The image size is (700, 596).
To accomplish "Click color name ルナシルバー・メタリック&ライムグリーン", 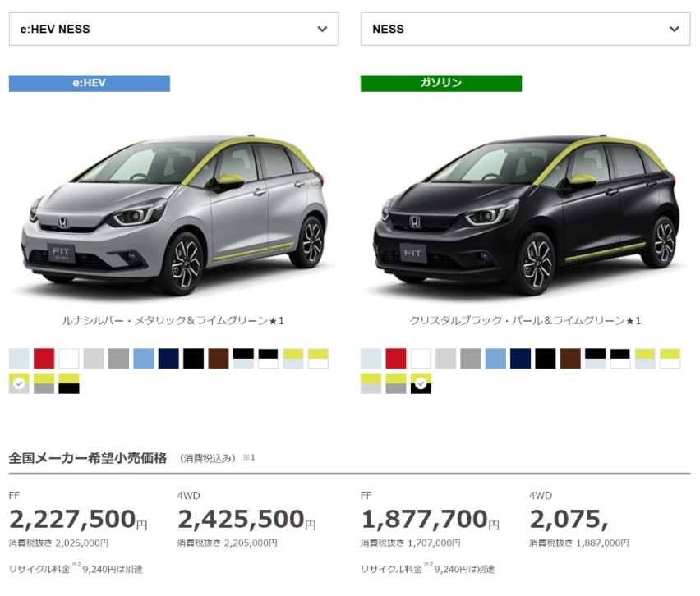I will pos(173,321).
